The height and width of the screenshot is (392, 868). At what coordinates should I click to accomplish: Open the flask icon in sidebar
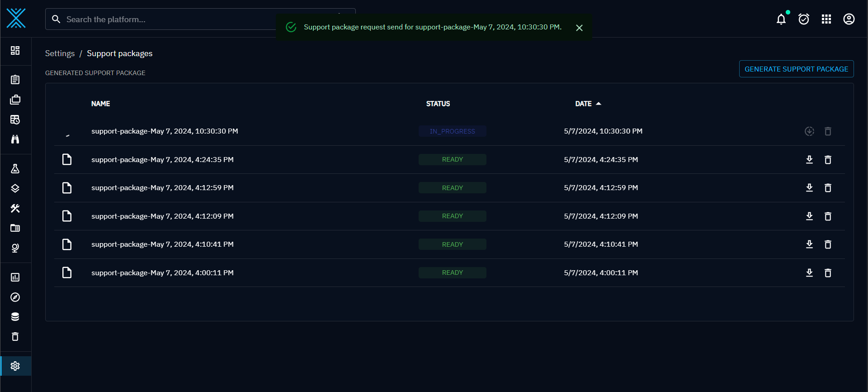pos(15,169)
